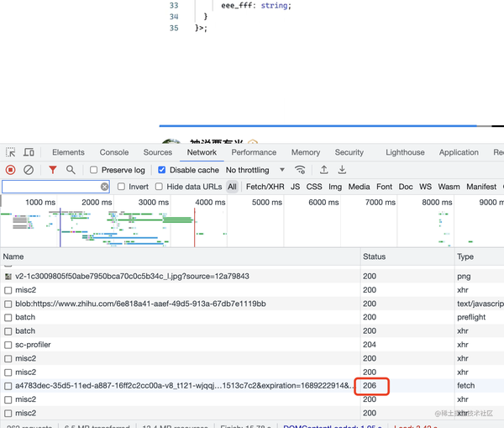Viewport: 504px width, 428px height.
Task: Open network search magnifier
Action: click(x=71, y=170)
